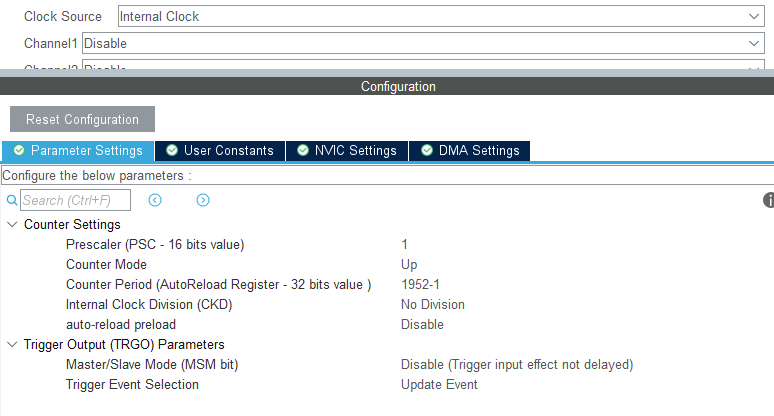The height and width of the screenshot is (416, 774).
Task: Select the Prescaler value 1
Action: click(405, 244)
